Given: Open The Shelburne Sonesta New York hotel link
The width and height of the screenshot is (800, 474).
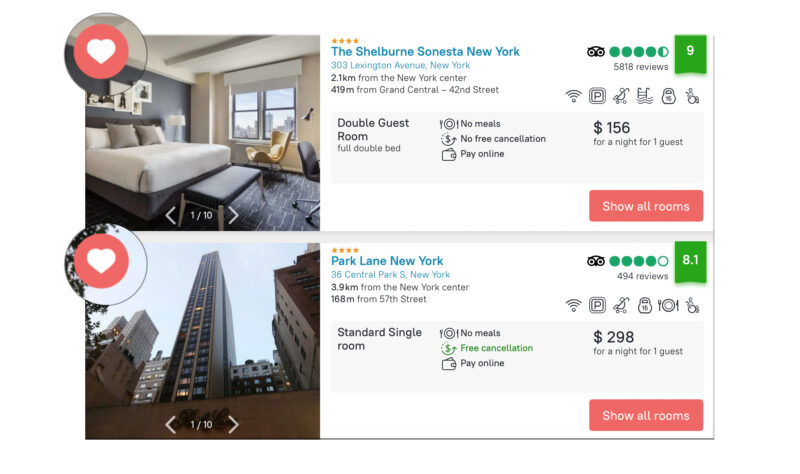Looking at the screenshot, I should 425,52.
